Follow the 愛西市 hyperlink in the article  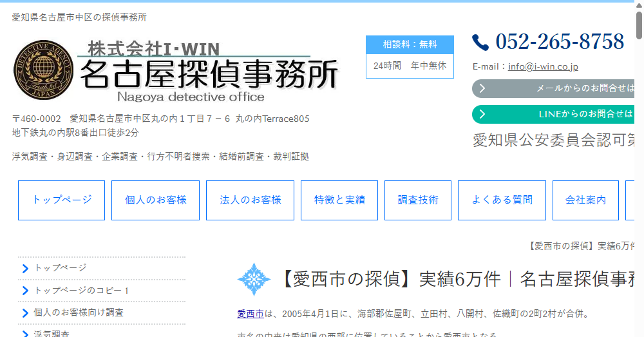pyautogui.click(x=250, y=314)
